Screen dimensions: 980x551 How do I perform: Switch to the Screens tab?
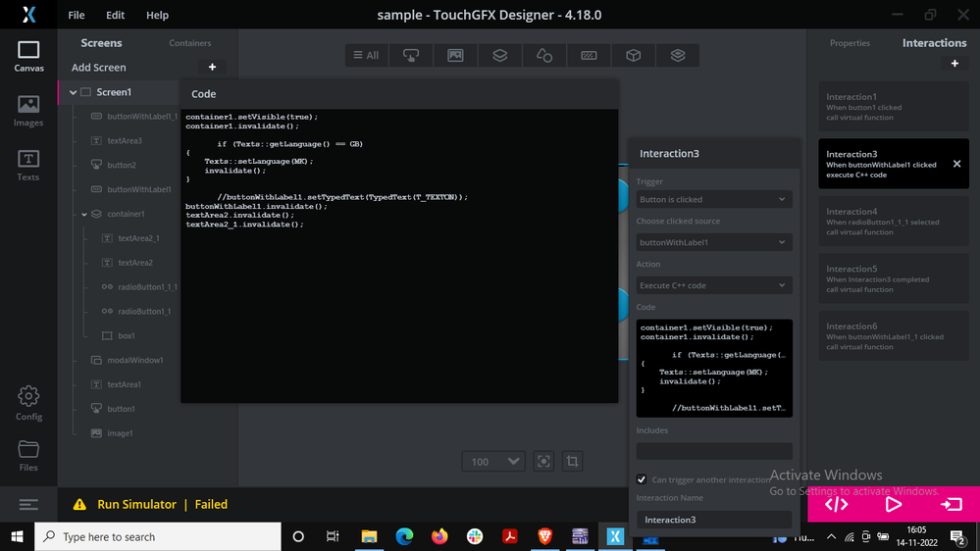point(101,42)
